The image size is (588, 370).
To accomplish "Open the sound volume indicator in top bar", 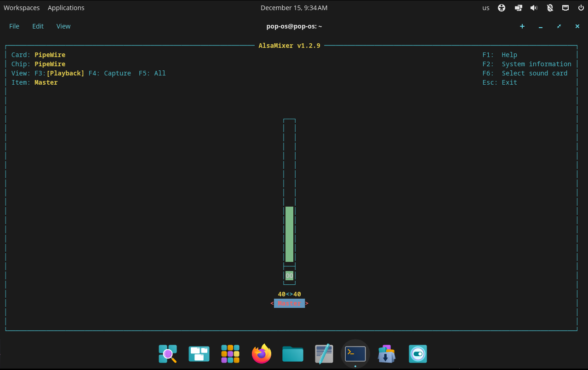I will click(x=534, y=8).
